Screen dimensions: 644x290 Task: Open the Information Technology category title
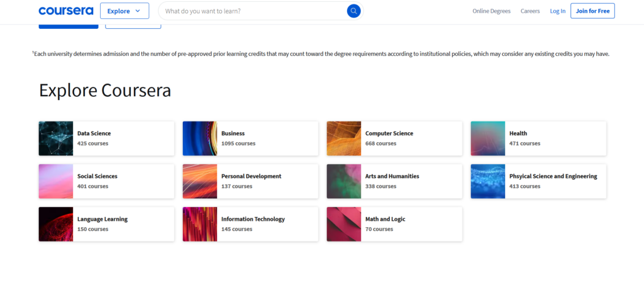(x=253, y=219)
